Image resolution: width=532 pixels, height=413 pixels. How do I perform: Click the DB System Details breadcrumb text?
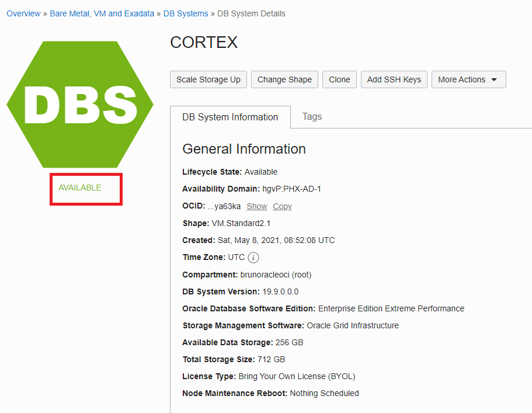(x=251, y=13)
